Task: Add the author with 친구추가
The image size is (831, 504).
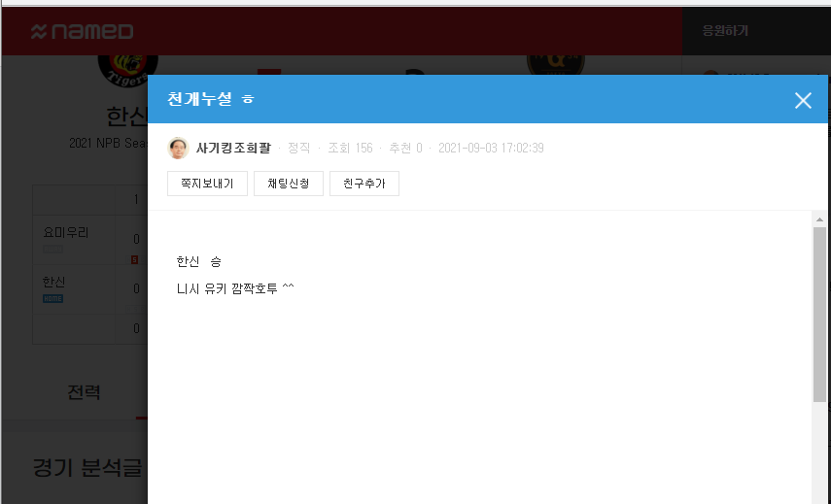Action: point(364,184)
